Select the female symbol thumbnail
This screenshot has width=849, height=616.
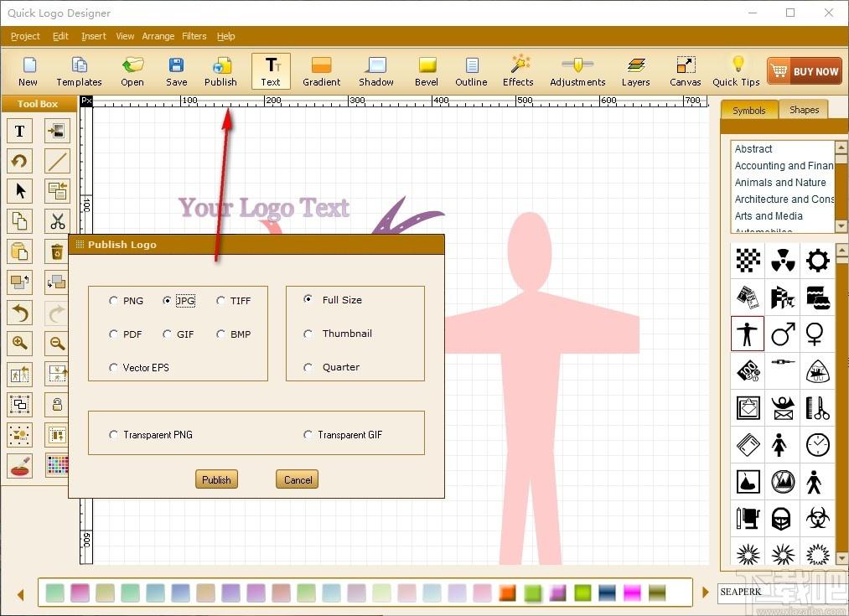click(815, 334)
